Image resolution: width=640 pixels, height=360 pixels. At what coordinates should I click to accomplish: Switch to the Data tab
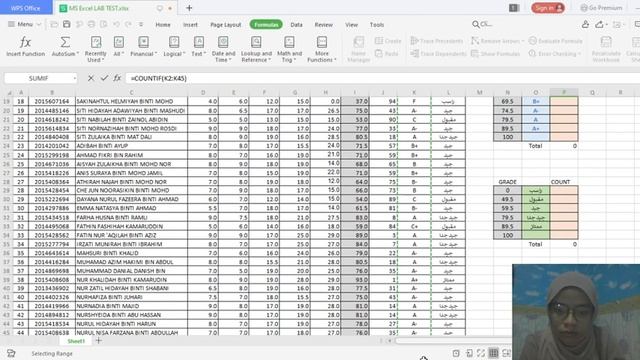click(296, 24)
